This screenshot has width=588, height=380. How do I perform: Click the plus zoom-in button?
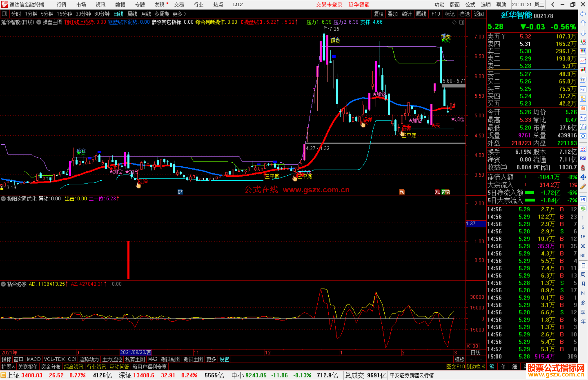(471, 359)
